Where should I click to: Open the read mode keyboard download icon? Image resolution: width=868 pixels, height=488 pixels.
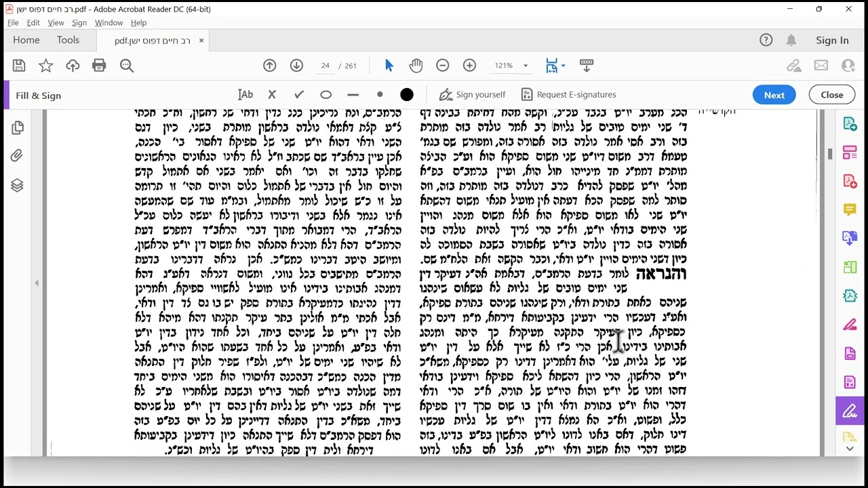click(x=587, y=66)
